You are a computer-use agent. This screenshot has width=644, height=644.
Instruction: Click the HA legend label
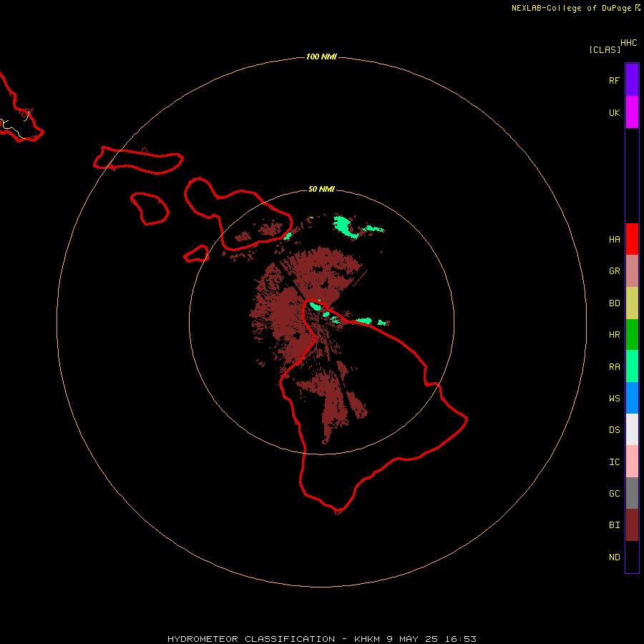tap(614, 240)
